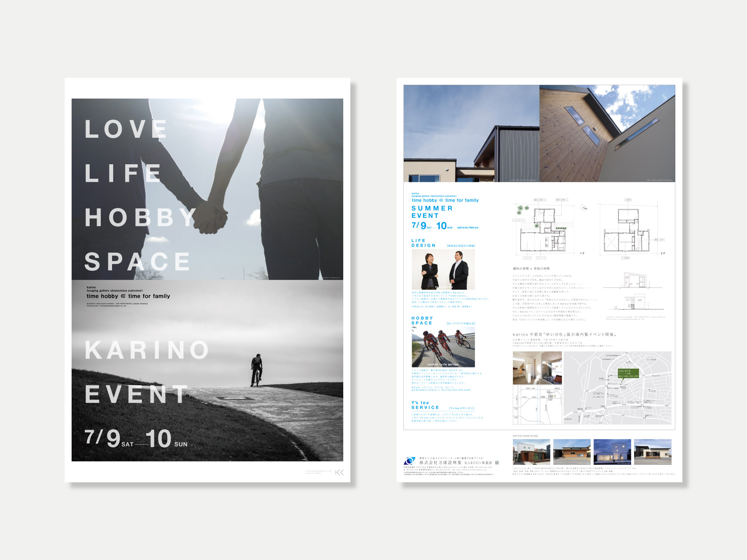Click the Y's tea SERVICE heading
This screenshot has height=560, width=747.
pyautogui.click(x=425, y=405)
